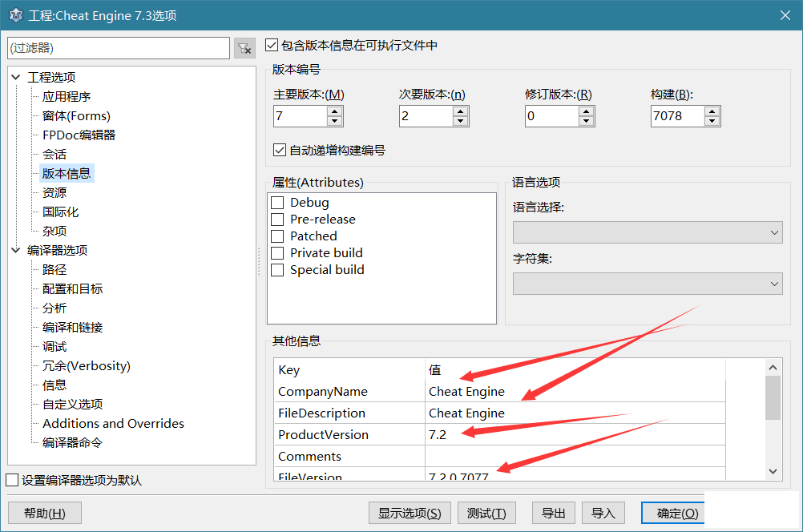Increase the major version spinner
This screenshot has width=803, height=532.
pyautogui.click(x=335, y=111)
